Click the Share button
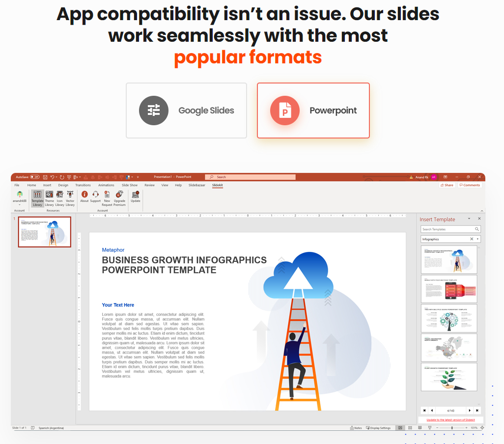 coord(447,185)
